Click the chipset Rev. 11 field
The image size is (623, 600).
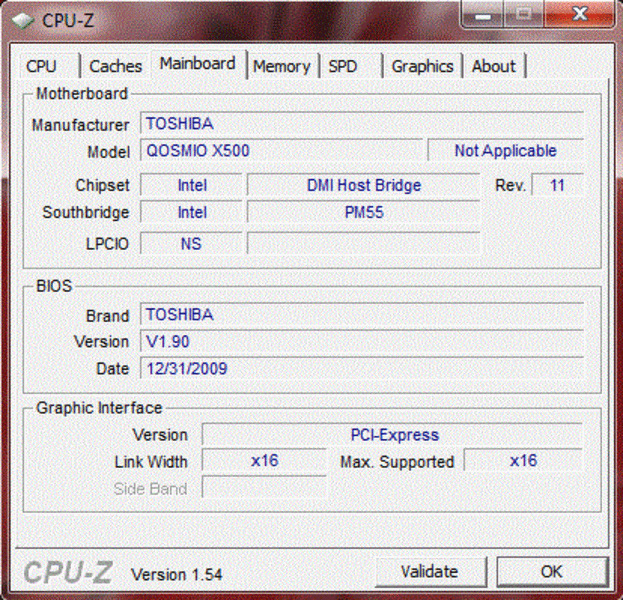[x=557, y=185]
